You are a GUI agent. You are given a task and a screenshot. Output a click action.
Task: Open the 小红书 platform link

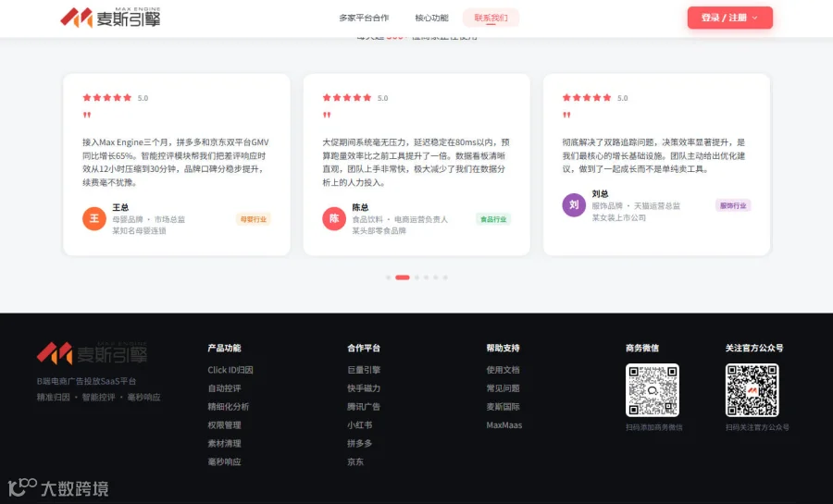pyautogui.click(x=360, y=425)
